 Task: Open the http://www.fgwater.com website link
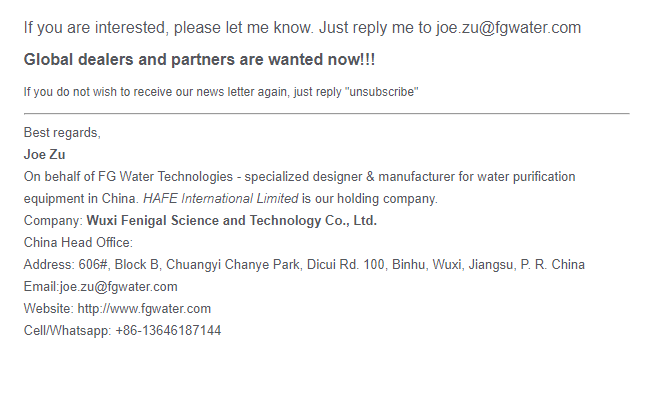tap(144, 309)
